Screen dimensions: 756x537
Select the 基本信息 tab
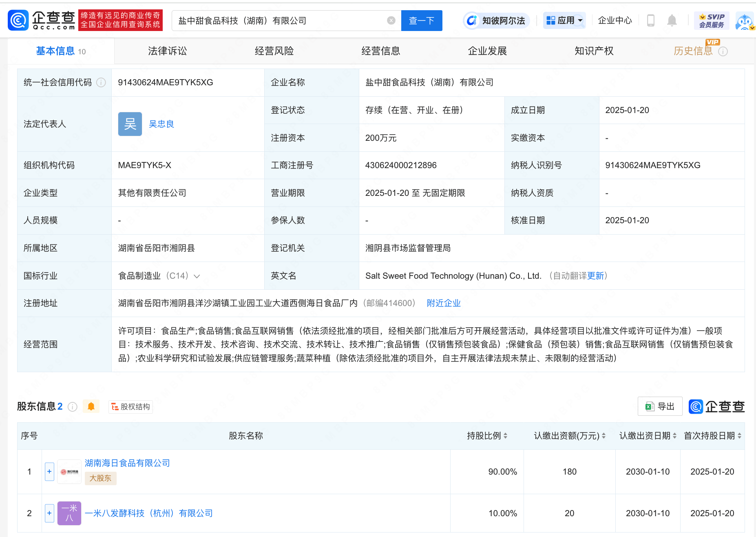[x=61, y=51]
